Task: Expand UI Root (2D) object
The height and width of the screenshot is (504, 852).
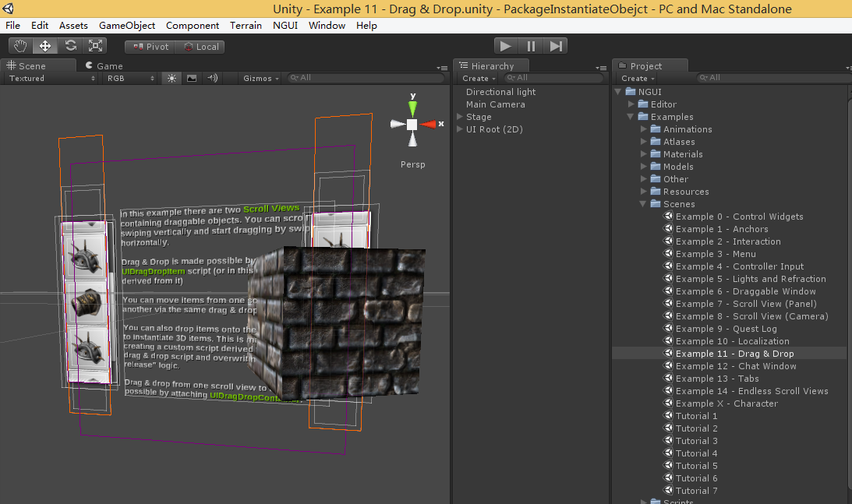Action: pos(460,129)
